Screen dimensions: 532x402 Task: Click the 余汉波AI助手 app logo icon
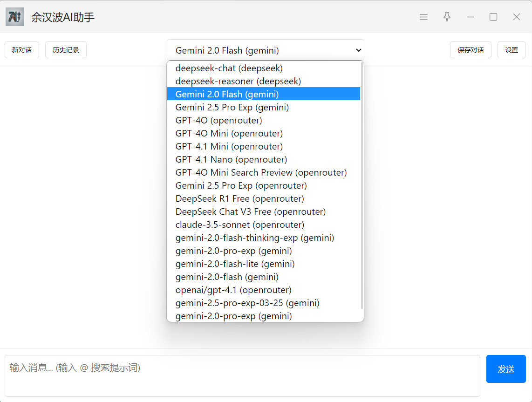[x=15, y=17]
